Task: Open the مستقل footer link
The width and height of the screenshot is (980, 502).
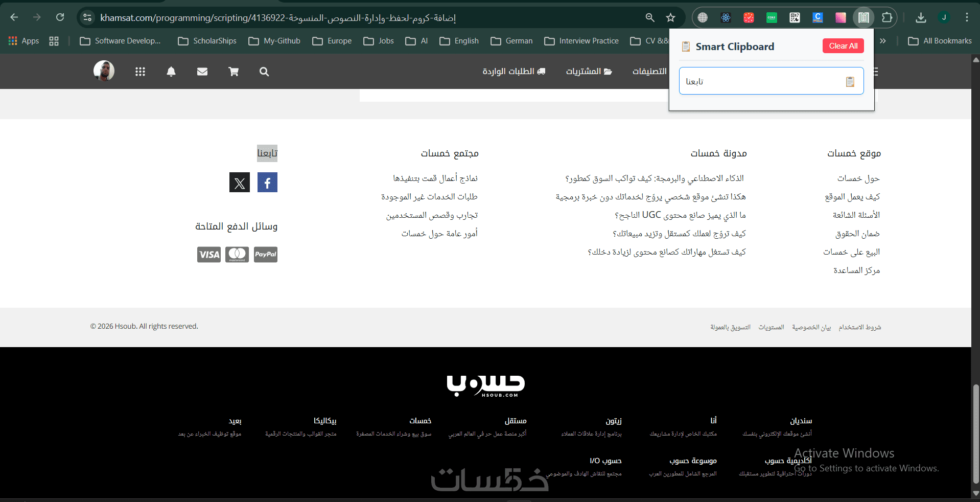Action: 516,421
